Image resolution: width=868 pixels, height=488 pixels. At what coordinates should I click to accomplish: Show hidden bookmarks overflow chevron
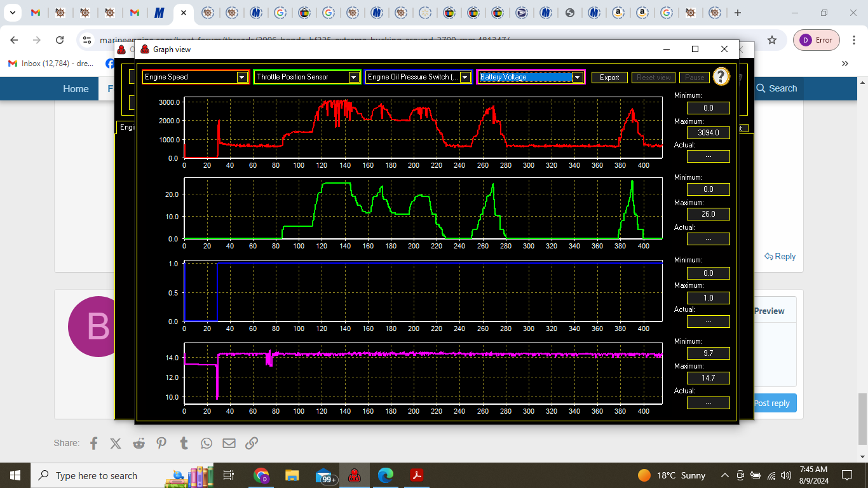coord(845,64)
